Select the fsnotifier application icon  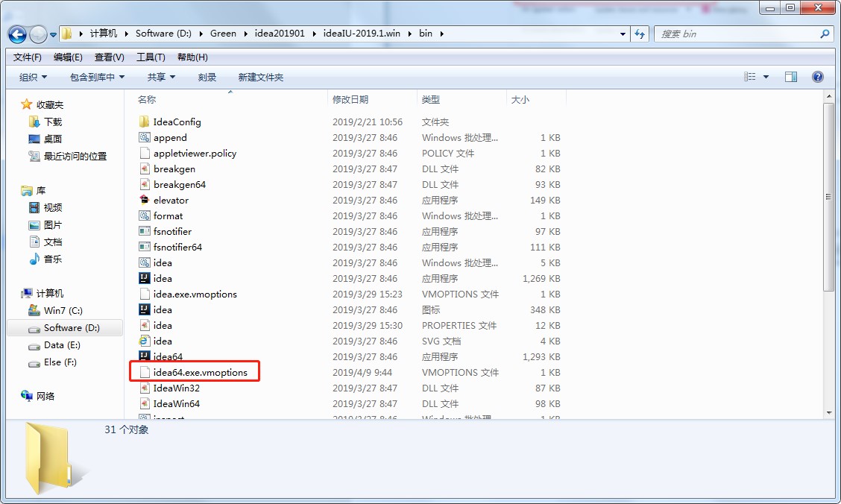pyautogui.click(x=145, y=231)
